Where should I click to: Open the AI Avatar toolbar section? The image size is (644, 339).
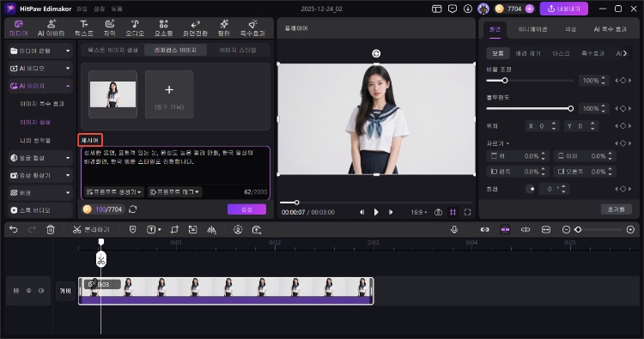51,28
